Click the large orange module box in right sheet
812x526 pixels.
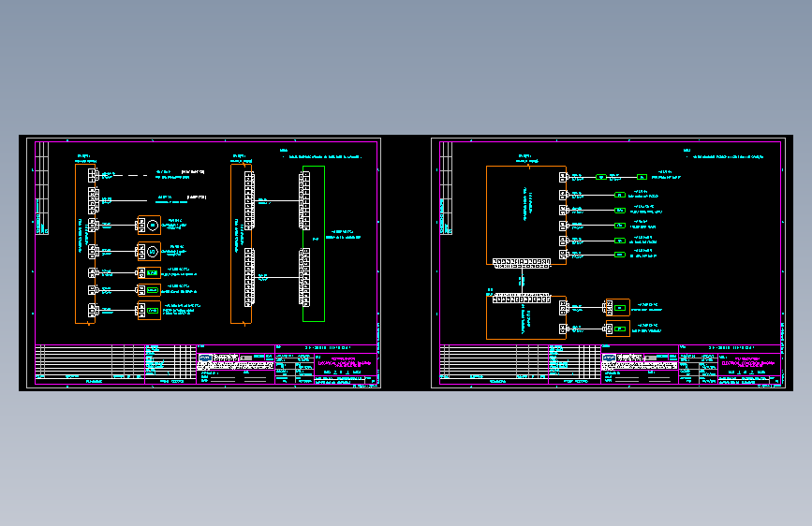[526, 215]
